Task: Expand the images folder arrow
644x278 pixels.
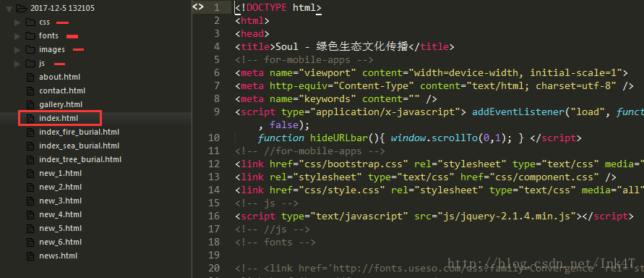Action: [x=17, y=50]
